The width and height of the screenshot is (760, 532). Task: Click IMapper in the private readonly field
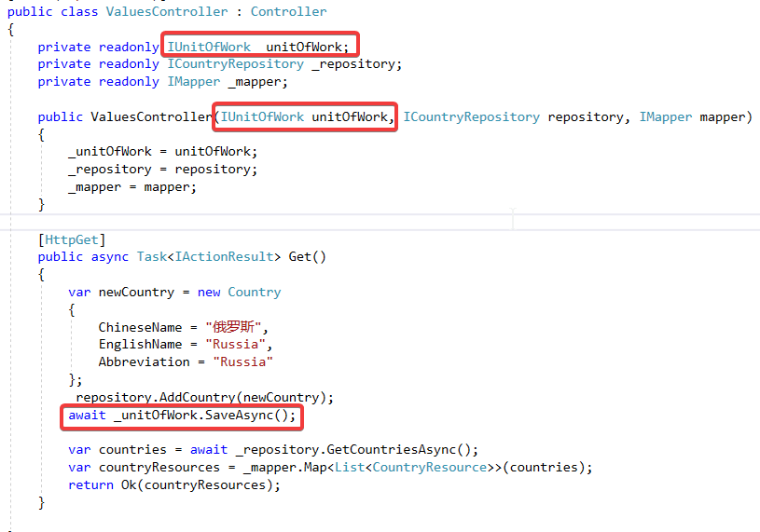[x=193, y=82]
